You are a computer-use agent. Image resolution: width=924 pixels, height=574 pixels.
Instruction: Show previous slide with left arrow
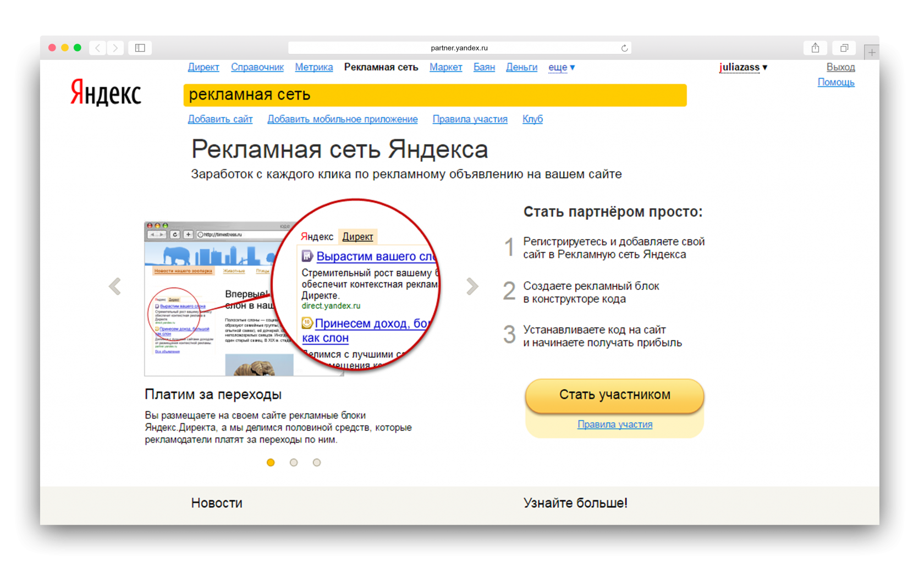pyautogui.click(x=115, y=286)
